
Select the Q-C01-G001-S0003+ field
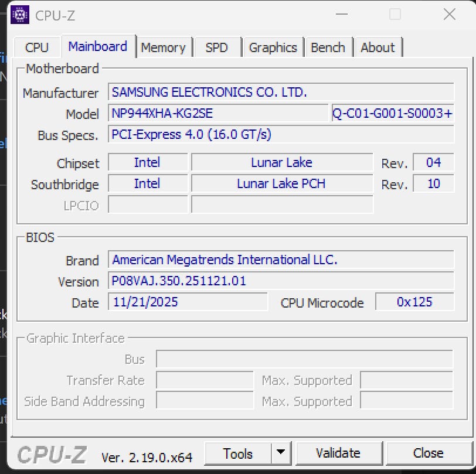tap(393, 113)
